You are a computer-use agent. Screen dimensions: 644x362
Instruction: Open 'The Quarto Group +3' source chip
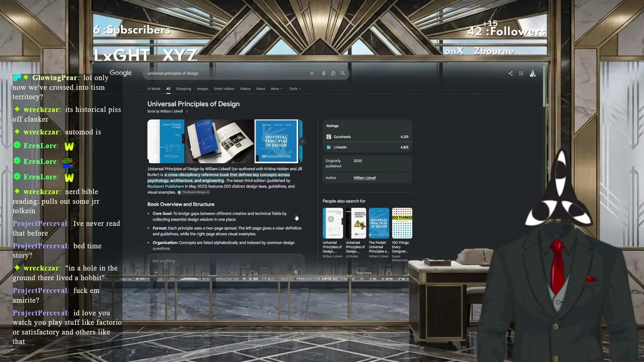coord(193,193)
